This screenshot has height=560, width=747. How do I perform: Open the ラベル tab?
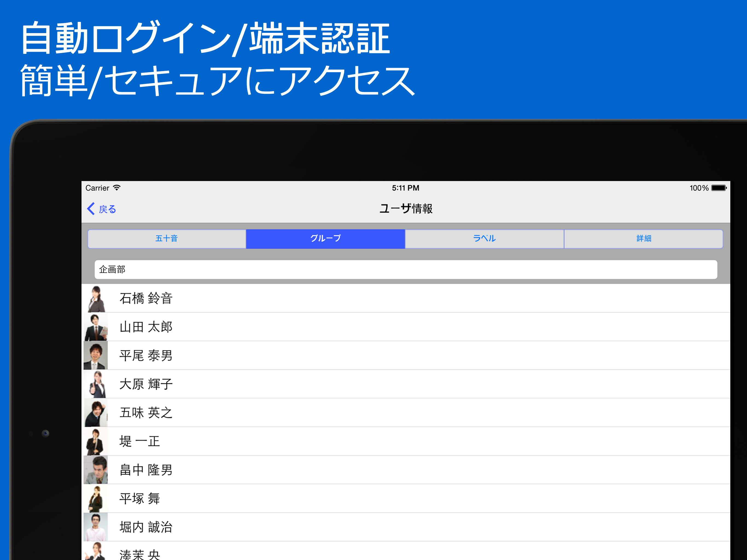tap(485, 238)
